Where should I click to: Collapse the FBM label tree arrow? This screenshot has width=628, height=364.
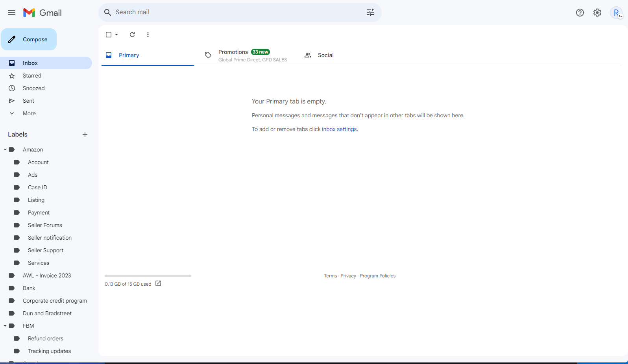(x=5, y=326)
